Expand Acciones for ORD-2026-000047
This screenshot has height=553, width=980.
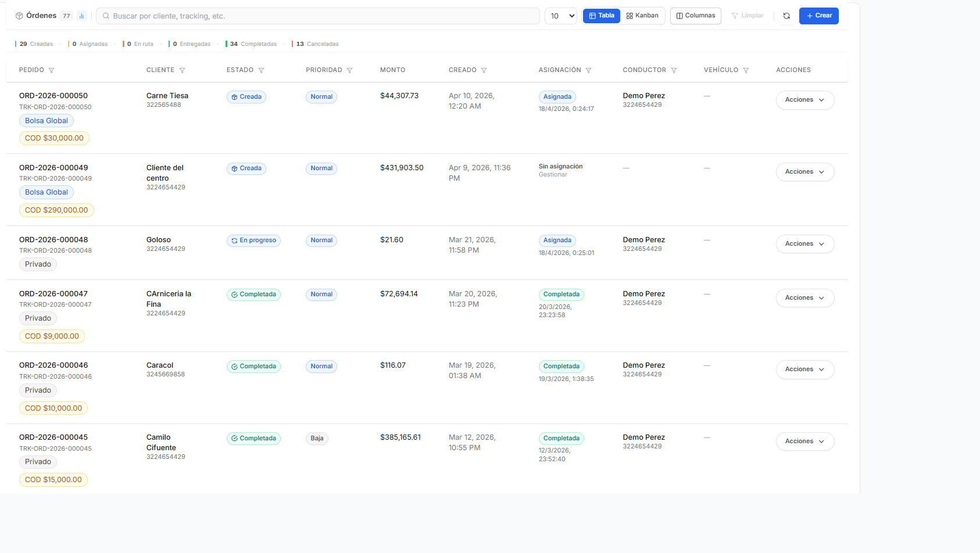pyautogui.click(x=805, y=298)
